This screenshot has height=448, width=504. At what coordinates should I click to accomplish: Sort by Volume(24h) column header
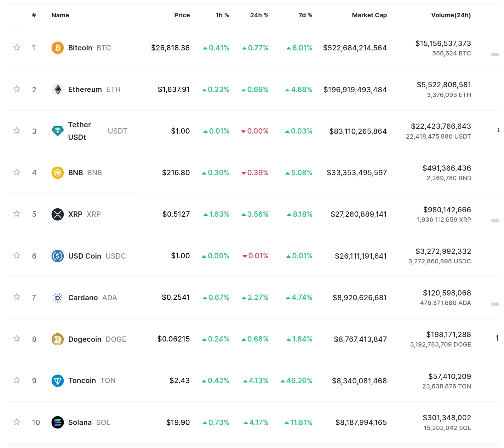[x=451, y=15]
